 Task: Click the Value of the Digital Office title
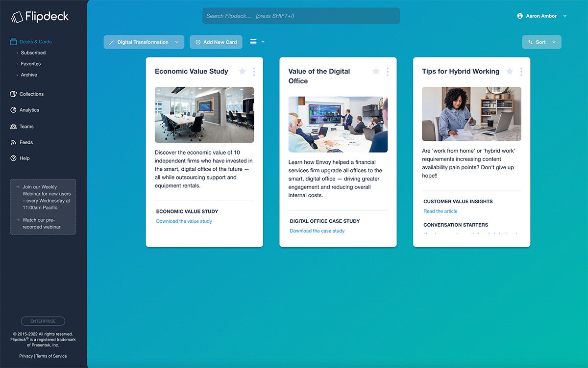tap(319, 76)
